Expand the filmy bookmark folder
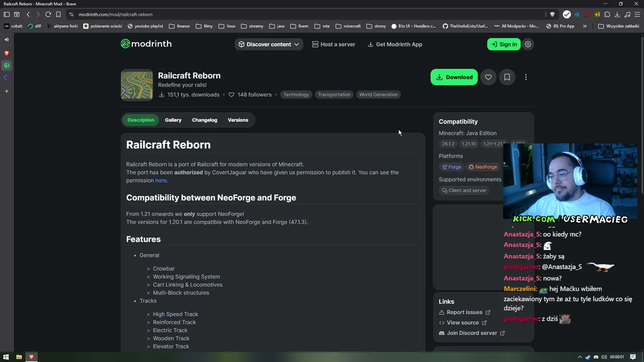644x362 pixels. [204, 26]
